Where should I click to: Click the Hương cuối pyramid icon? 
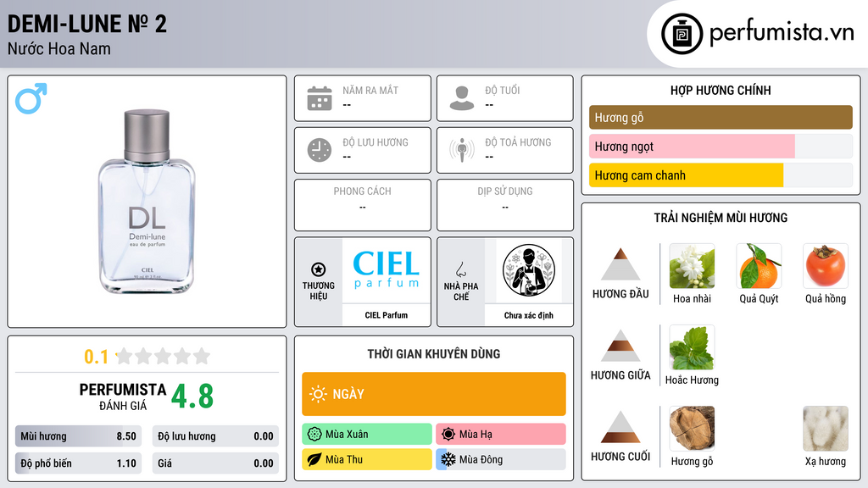tap(620, 427)
